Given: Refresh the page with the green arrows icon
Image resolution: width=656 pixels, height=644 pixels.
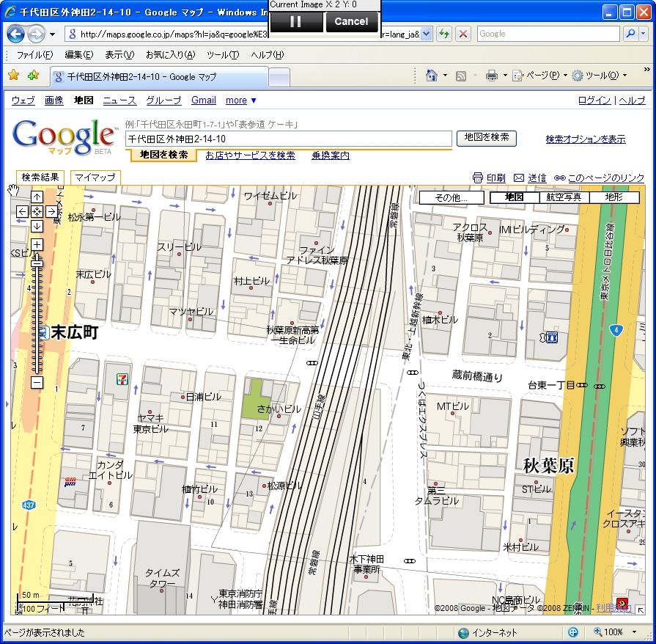Looking at the screenshot, I should [x=443, y=34].
